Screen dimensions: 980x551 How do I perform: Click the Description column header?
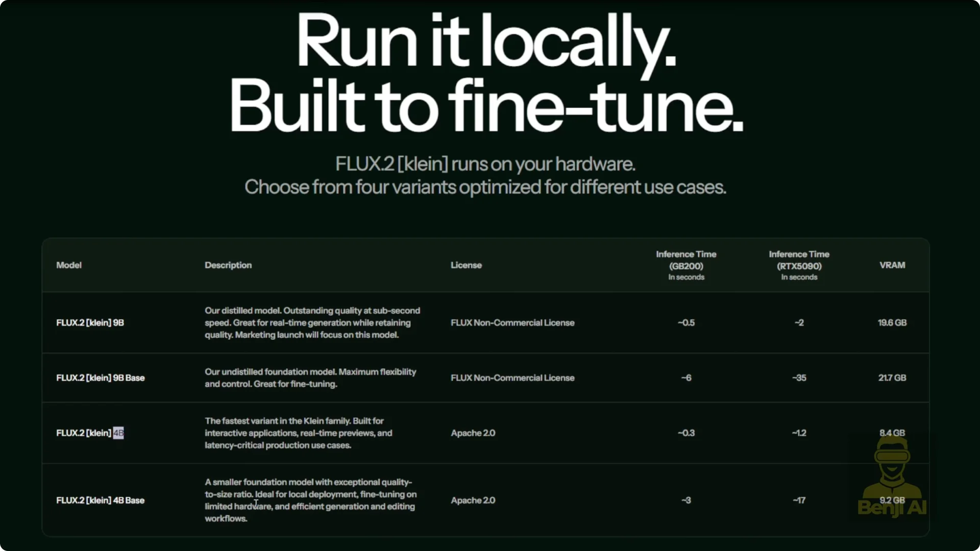(228, 265)
